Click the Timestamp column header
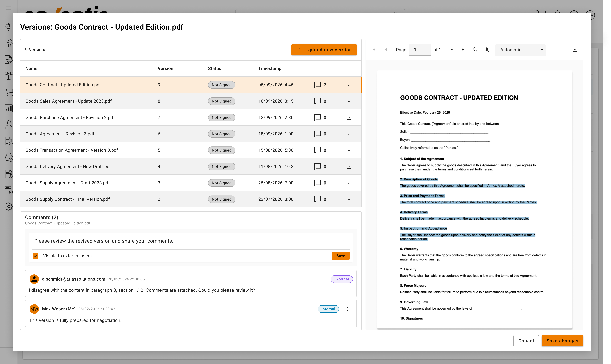 270,68
